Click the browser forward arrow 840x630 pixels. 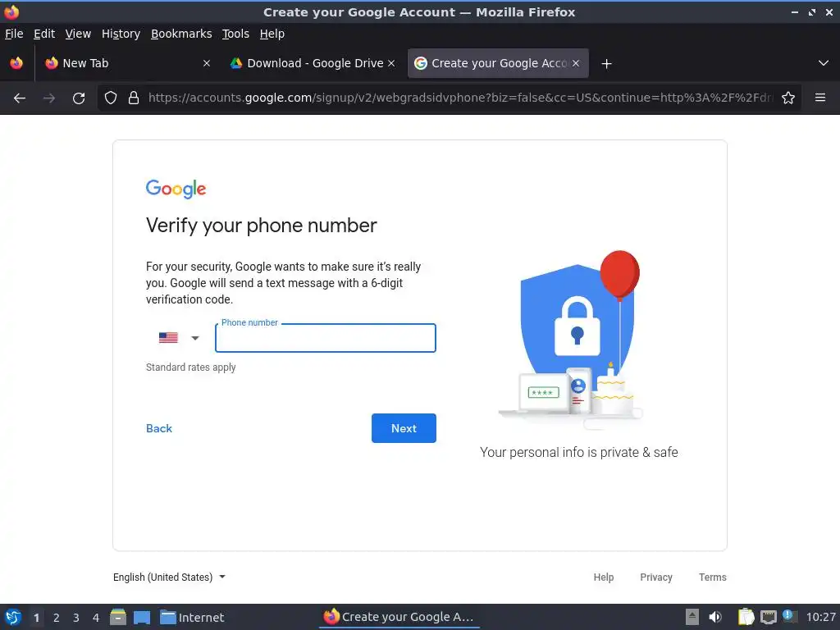(x=49, y=98)
